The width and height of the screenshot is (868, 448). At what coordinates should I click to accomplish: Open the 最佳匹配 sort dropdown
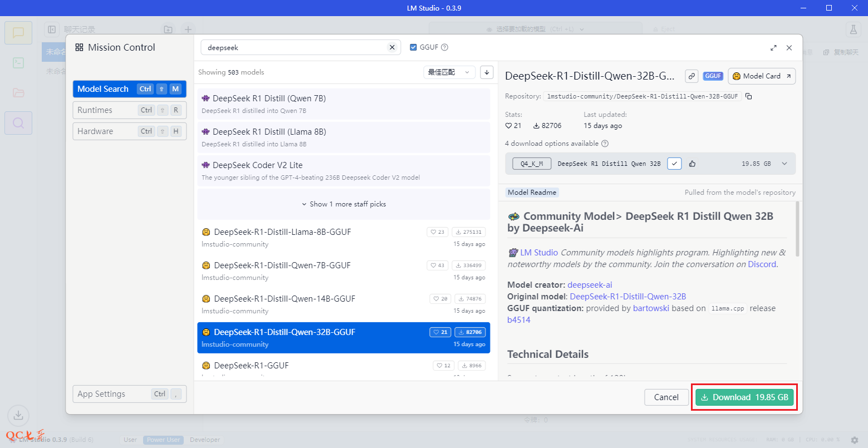click(449, 72)
